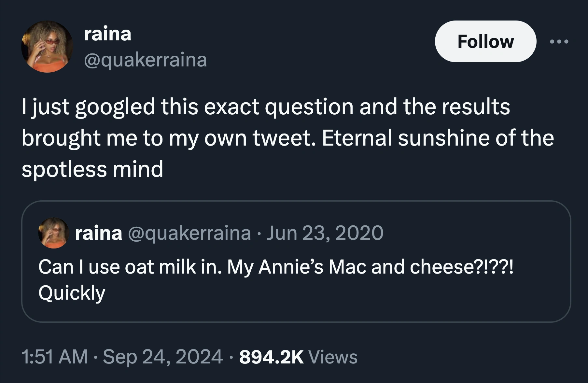Click the @quakerraina handle inside quoted tweet
Image resolution: width=588 pixels, height=383 pixels.
pos(189,233)
